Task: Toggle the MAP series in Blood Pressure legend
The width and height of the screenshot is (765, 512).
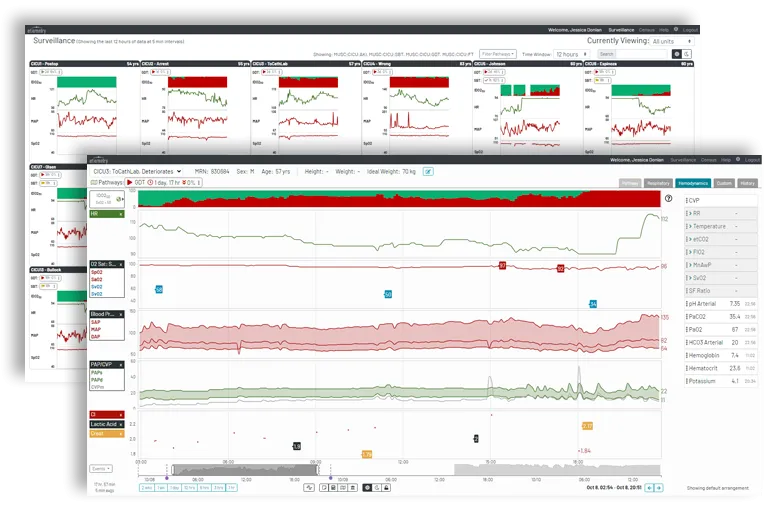Action: pyautogui.click(x=96, y=329)
